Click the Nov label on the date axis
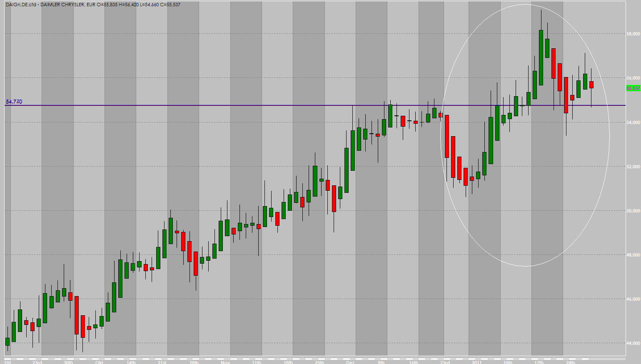 (x=225, y=362)
